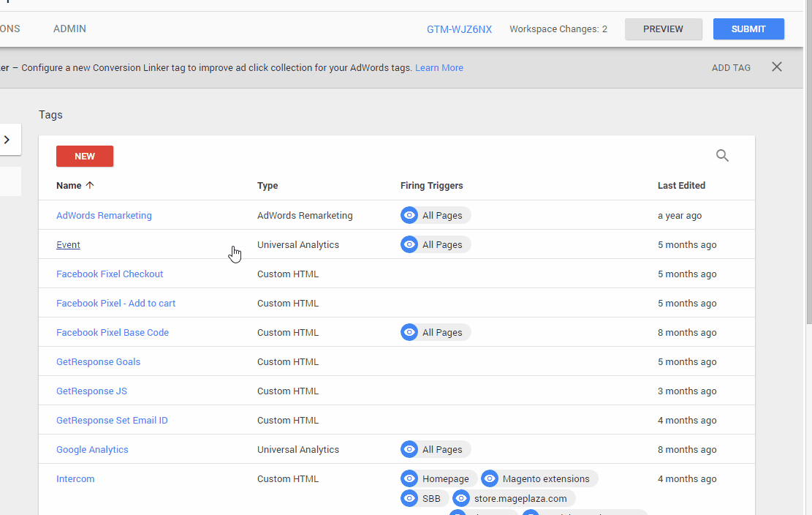Open the Google Analytics tag
Viewport: 812px width, 515px height.
pos(92,450)
